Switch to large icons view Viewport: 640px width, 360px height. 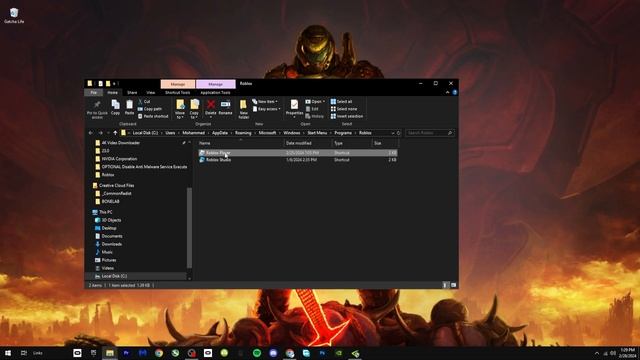coord(453,285)
